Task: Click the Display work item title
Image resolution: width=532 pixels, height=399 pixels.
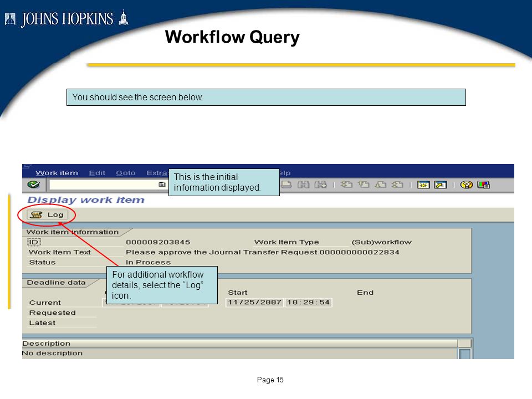Action: pos(86,200)
